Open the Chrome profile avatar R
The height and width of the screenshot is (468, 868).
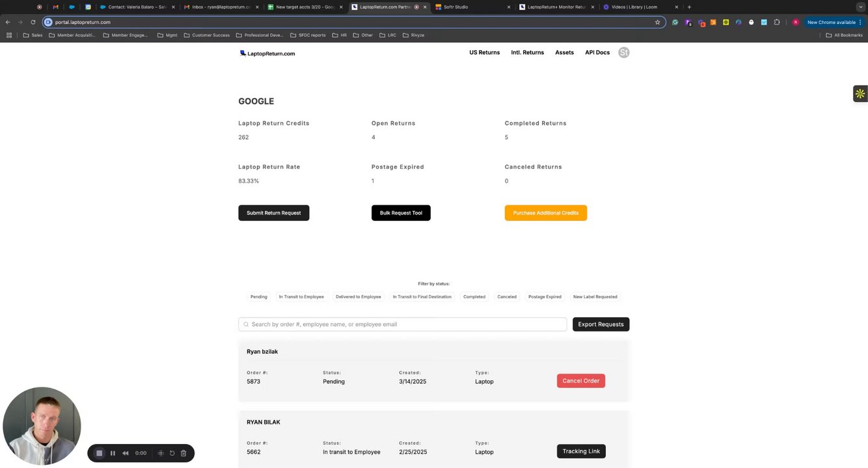pyautogui.click(x=795, y=22)
